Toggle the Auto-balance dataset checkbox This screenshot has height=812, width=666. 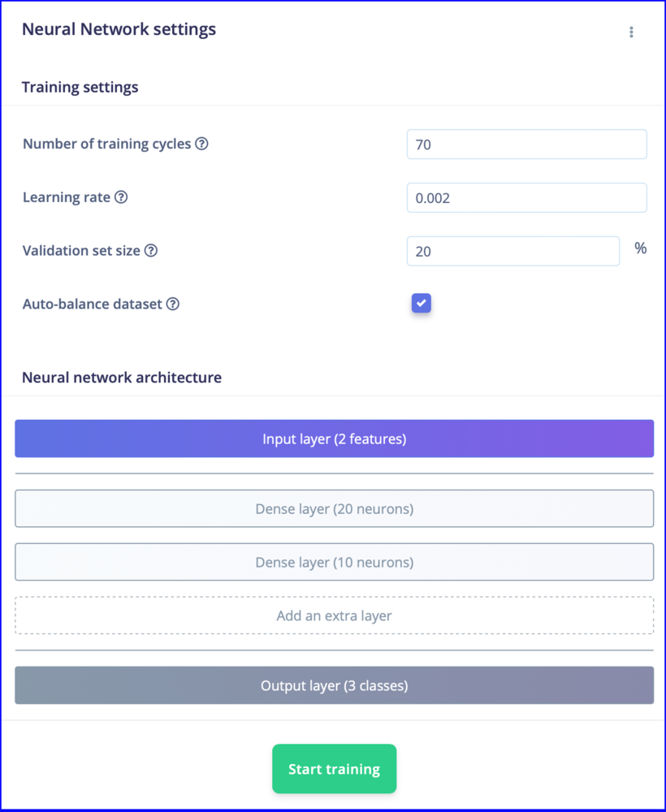421,304
